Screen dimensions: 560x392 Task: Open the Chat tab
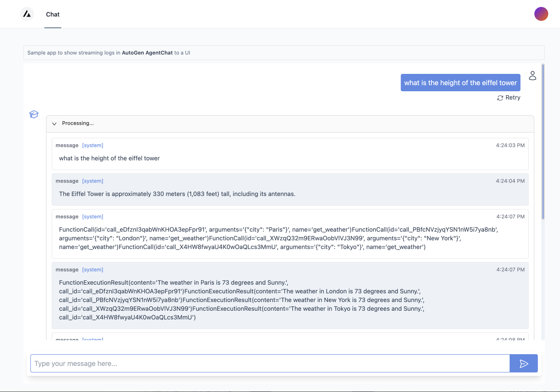click(x=53, y=14)
